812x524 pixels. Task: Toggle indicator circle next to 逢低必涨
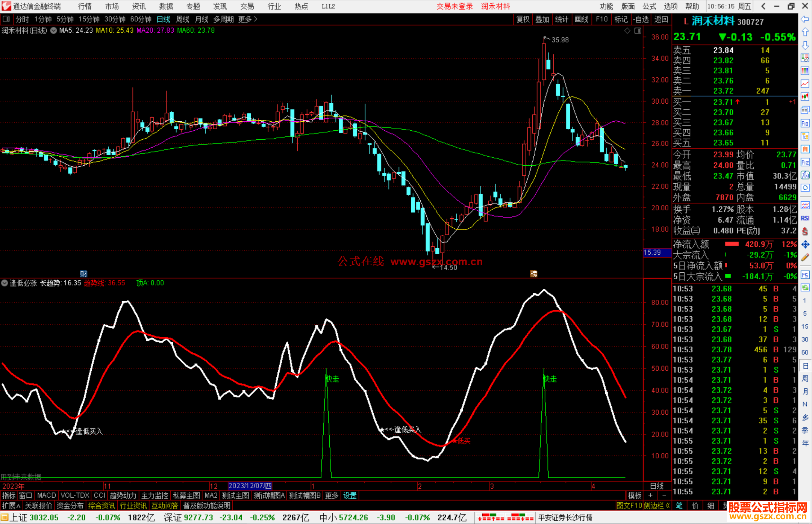(x=5, y=283)
